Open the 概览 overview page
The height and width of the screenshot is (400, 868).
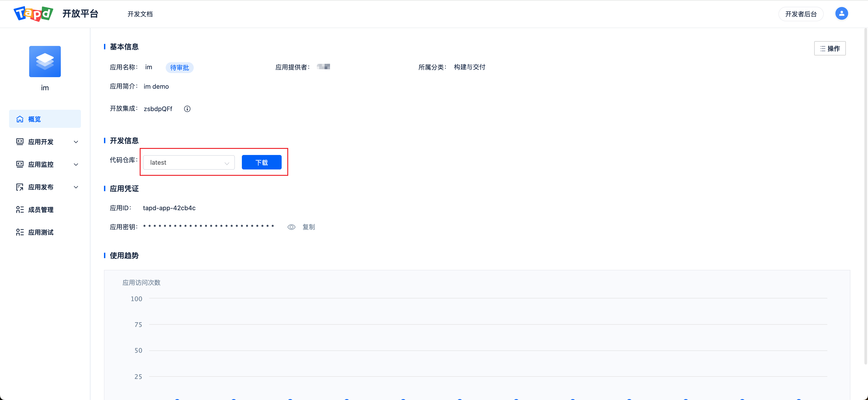pos(45,119)
